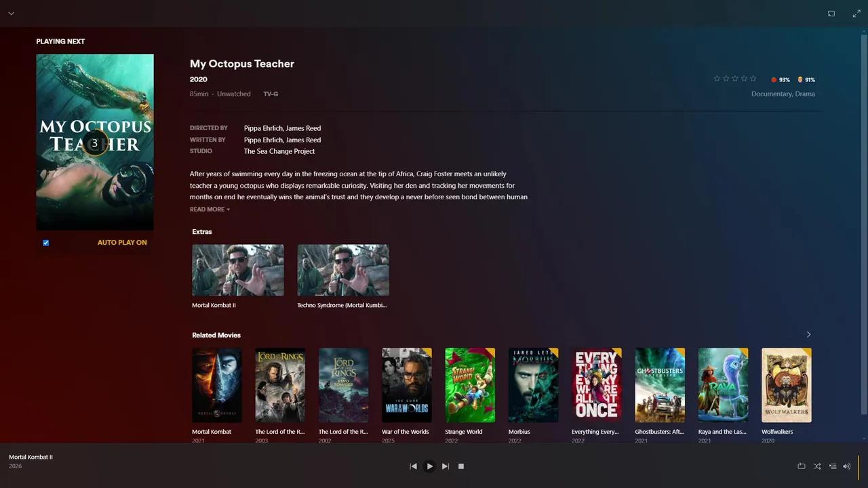Select the Drama genre link
Viewport: 868px width, 488px height.
click(x=805, y=94)
